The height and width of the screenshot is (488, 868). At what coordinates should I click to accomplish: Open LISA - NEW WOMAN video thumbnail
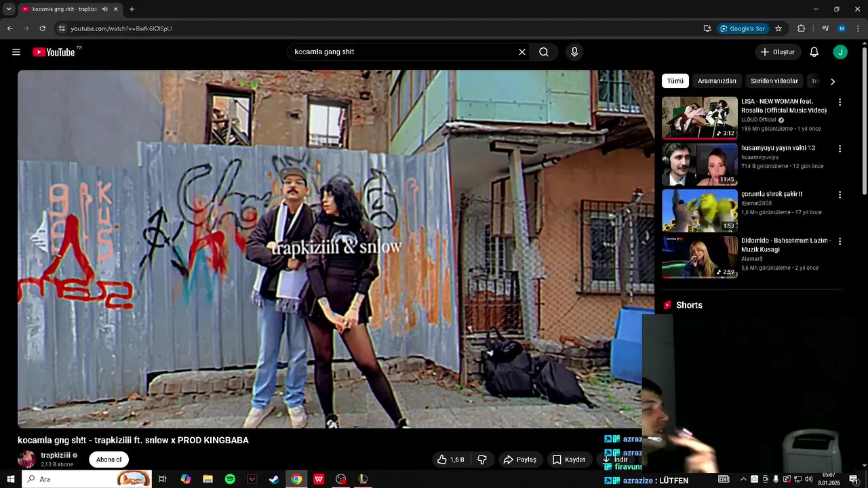pyautogui.click(x=700, y=118)
